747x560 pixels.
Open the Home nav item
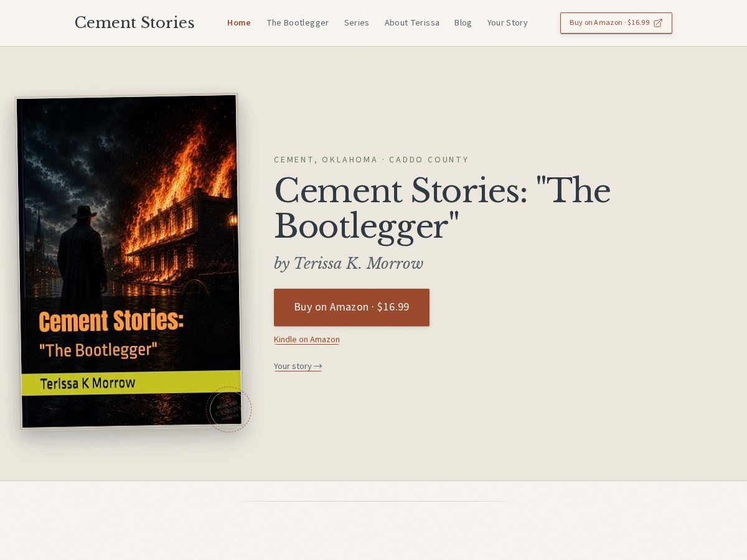[x=239, y=23]
